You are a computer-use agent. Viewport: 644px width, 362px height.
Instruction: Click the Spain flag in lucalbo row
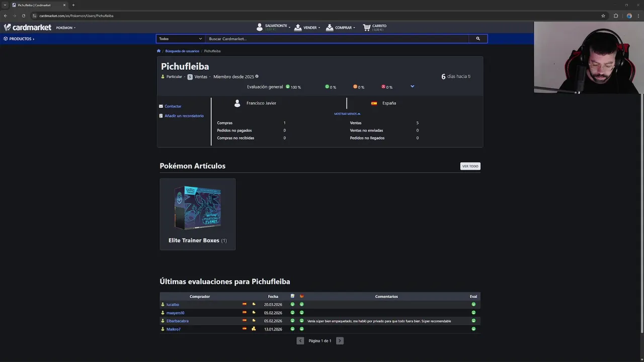(x=245, y=304)
